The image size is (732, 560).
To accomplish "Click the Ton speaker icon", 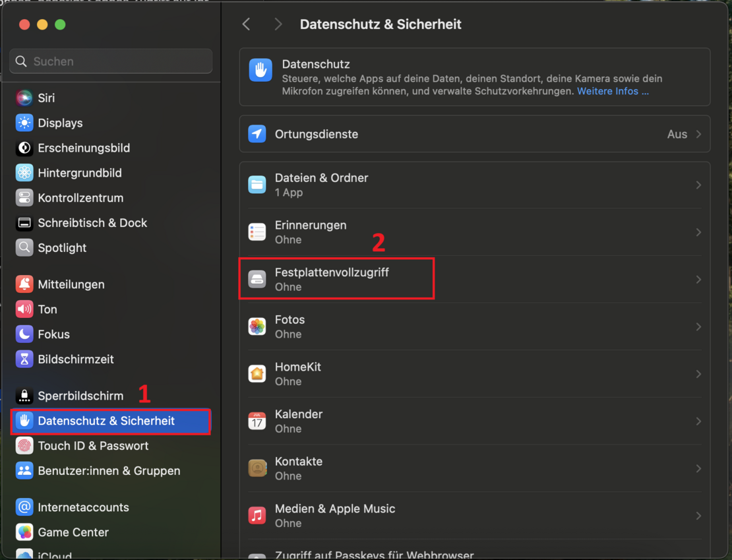I will point(24,309).
